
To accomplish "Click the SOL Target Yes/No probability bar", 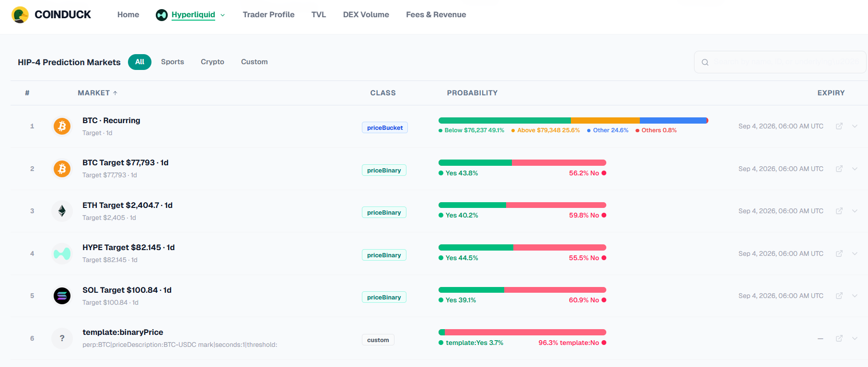I will click(522, 290).
